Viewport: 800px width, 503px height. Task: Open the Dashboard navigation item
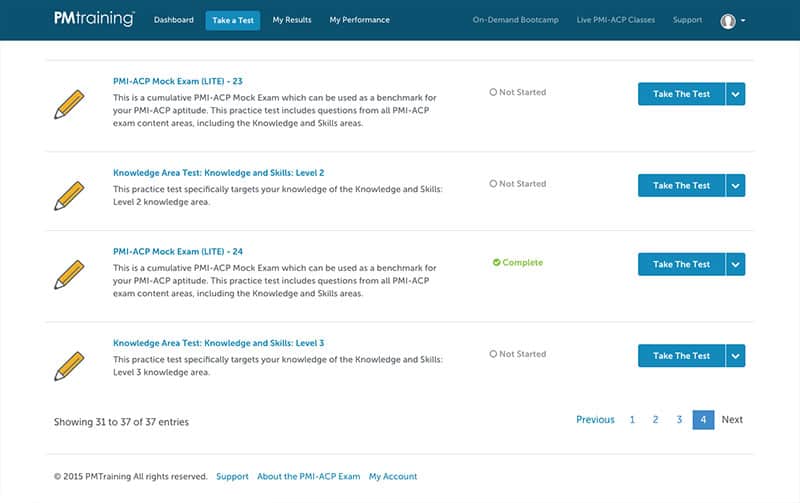(x=174, y=20)
